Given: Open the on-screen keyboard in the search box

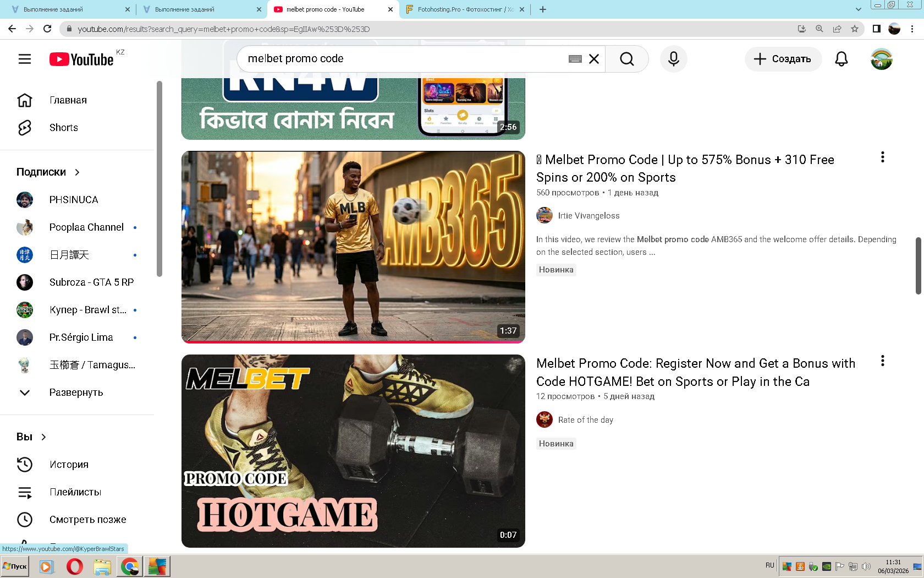Looking at the screenshot, I should click(575, 59).
